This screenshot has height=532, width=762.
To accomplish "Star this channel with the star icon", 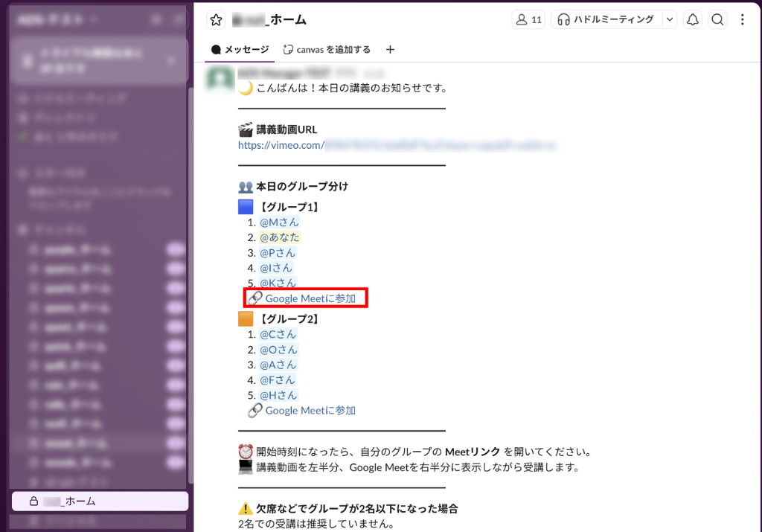I will click(215, 19).
